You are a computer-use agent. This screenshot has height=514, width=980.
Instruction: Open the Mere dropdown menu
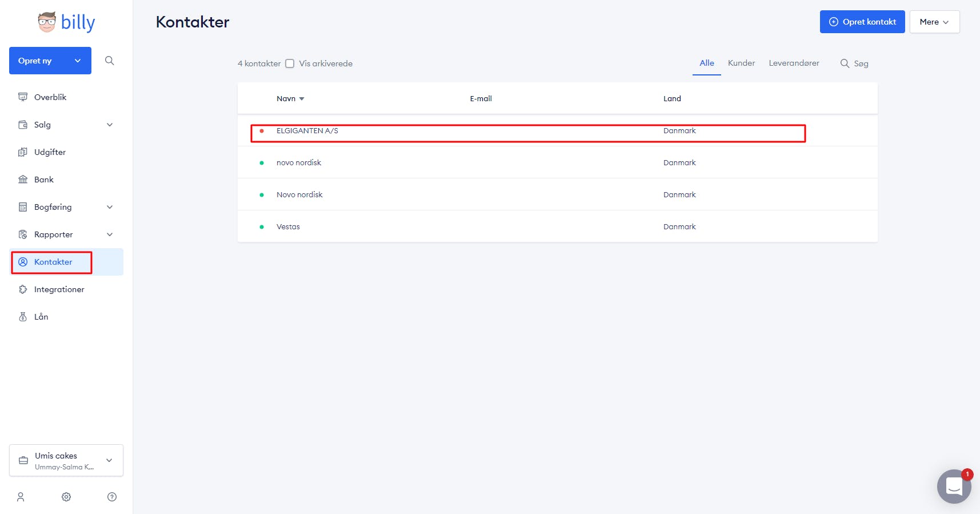coord(934,22)
